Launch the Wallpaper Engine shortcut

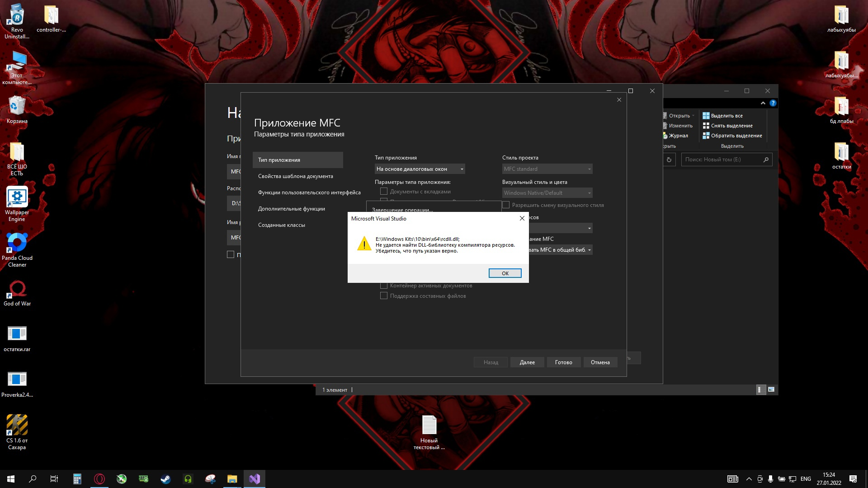[17, 204]
